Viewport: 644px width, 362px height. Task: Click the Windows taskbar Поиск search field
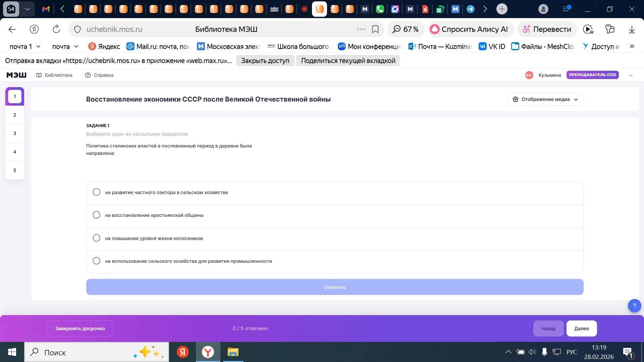pyautogui.click(x=97, y=352)
